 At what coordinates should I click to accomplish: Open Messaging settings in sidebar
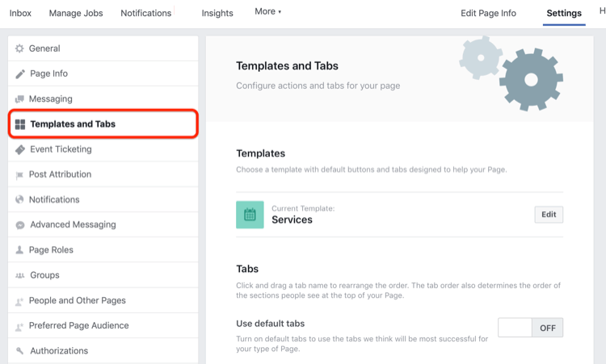[103, 98]
